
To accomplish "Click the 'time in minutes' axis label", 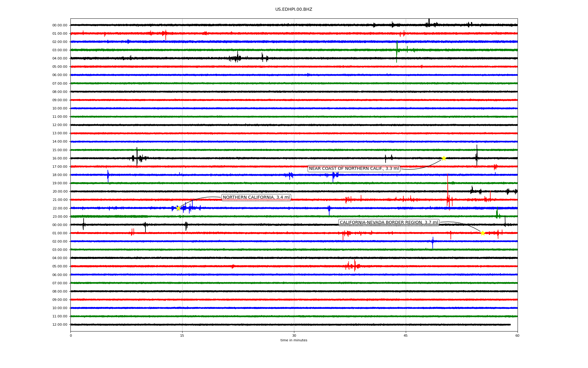I will pos(294,340).
